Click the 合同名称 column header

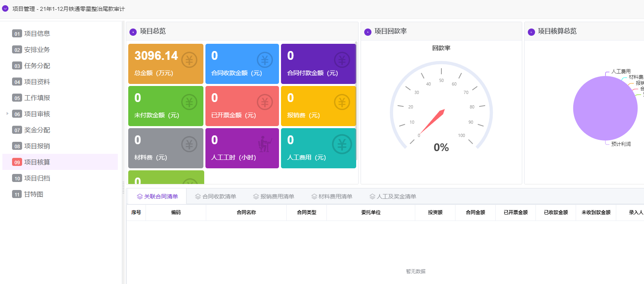pos(246,212)
